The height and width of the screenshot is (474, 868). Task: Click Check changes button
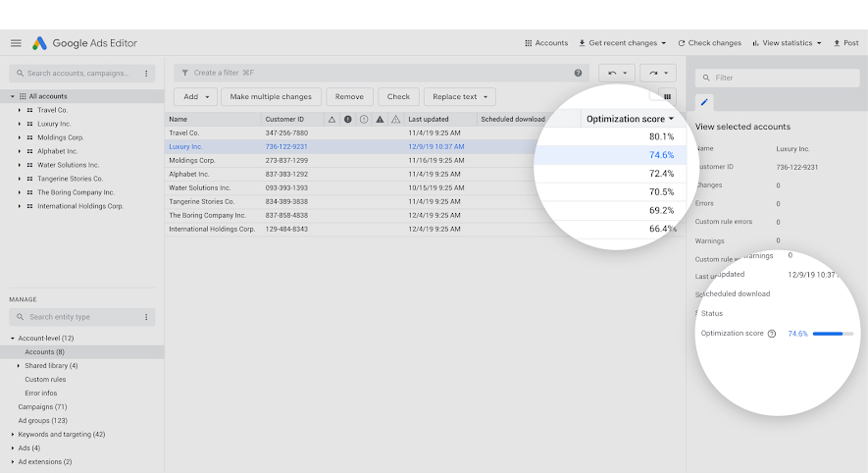click(x=709, y=42)
